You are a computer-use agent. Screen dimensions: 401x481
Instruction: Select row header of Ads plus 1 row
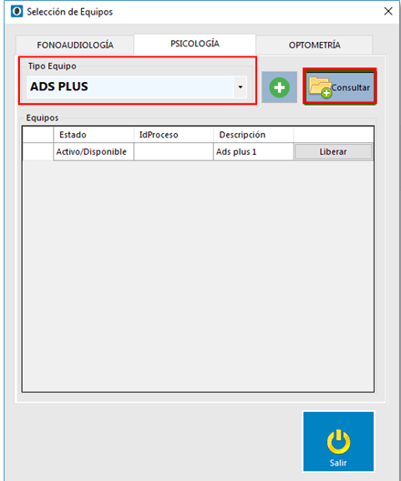38,152
